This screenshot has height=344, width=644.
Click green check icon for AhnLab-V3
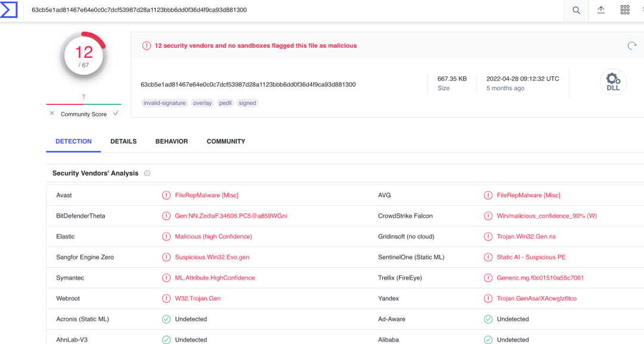(x=166, y=339)
